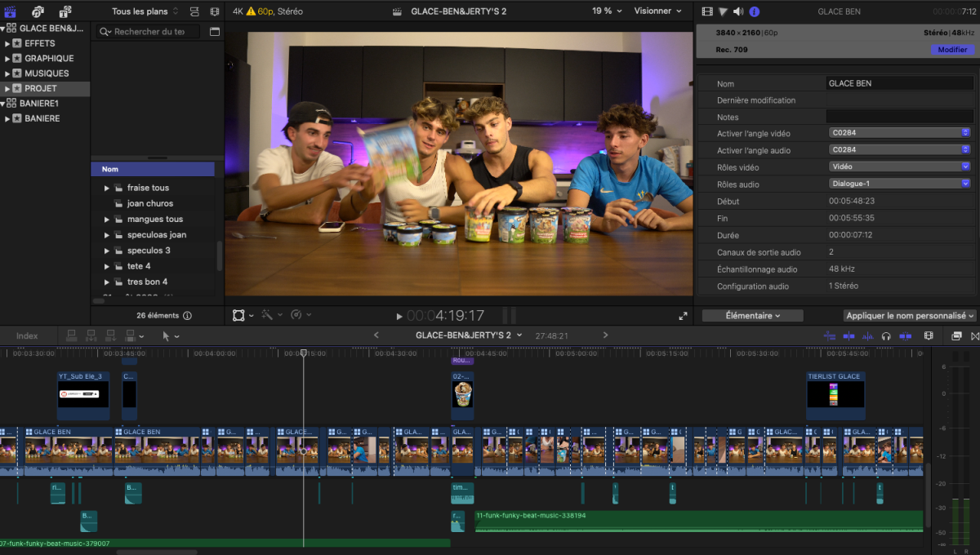Open the Titles and Generators sidebar
This screenshot has height=555, width=980.
coord(65,11)
